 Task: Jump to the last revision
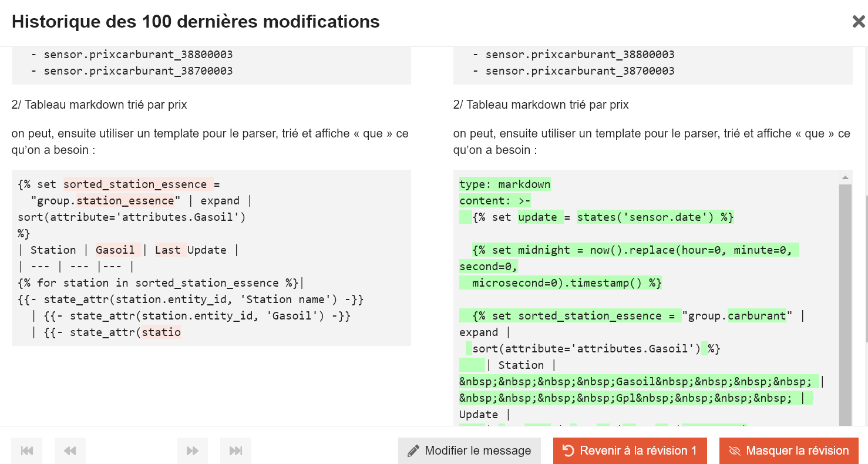(235, 450)
